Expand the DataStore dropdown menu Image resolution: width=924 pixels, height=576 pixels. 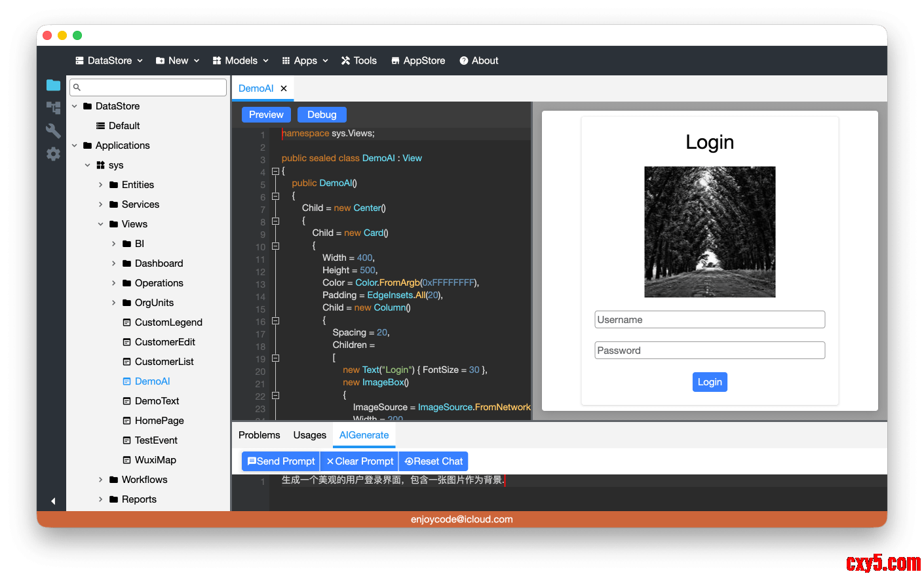109,60
